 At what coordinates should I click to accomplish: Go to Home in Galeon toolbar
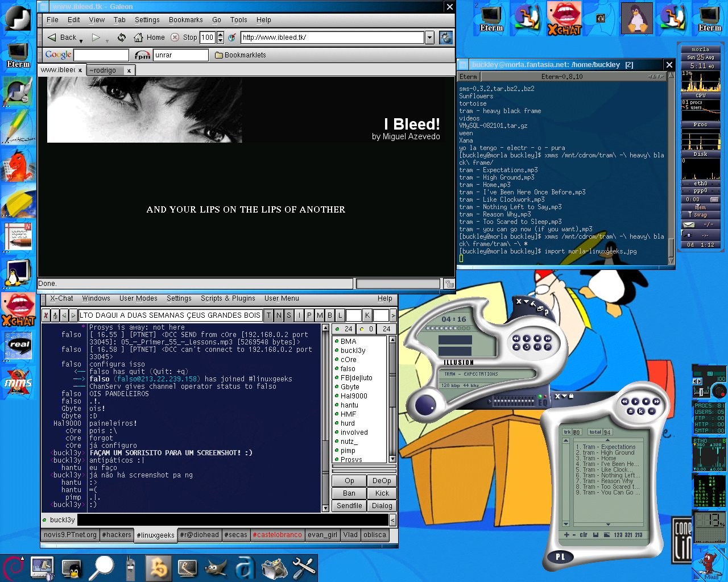tap(149, 38)
